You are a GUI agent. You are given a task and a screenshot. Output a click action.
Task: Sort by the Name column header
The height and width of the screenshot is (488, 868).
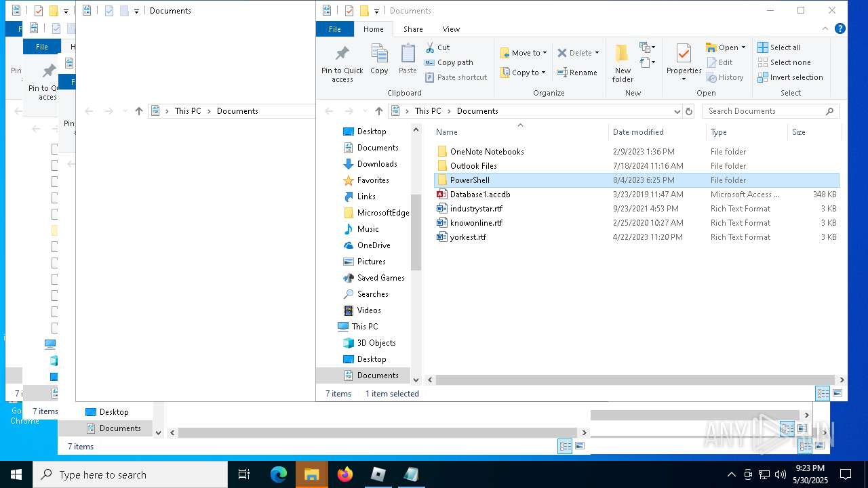(520, 132)
